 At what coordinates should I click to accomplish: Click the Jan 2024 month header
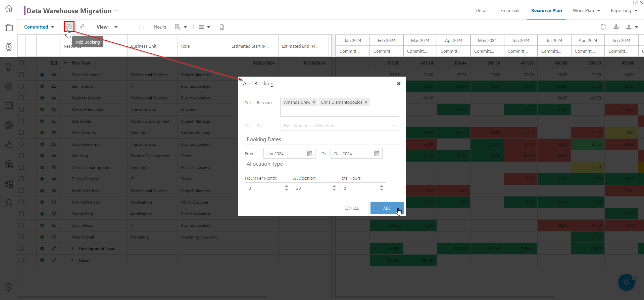[x=353, y=40]
